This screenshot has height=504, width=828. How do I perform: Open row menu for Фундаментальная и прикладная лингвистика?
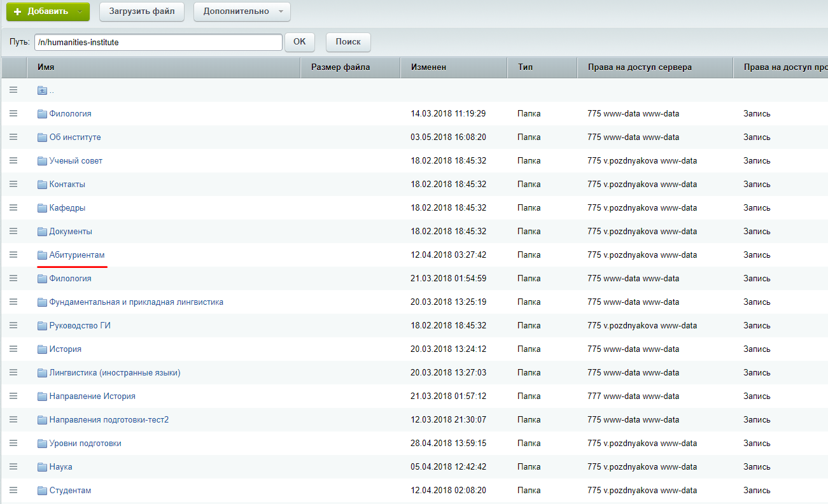tap(13, 302)
